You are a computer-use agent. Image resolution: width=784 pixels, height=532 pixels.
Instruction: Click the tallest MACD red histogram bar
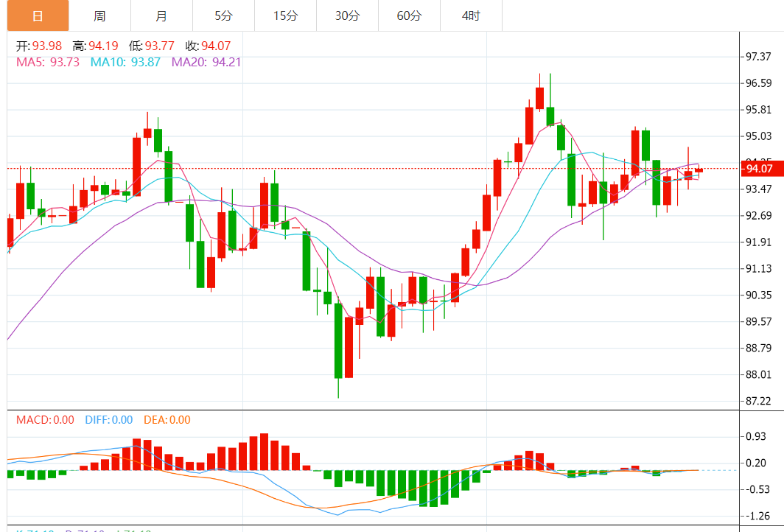(x=264, y=452)
